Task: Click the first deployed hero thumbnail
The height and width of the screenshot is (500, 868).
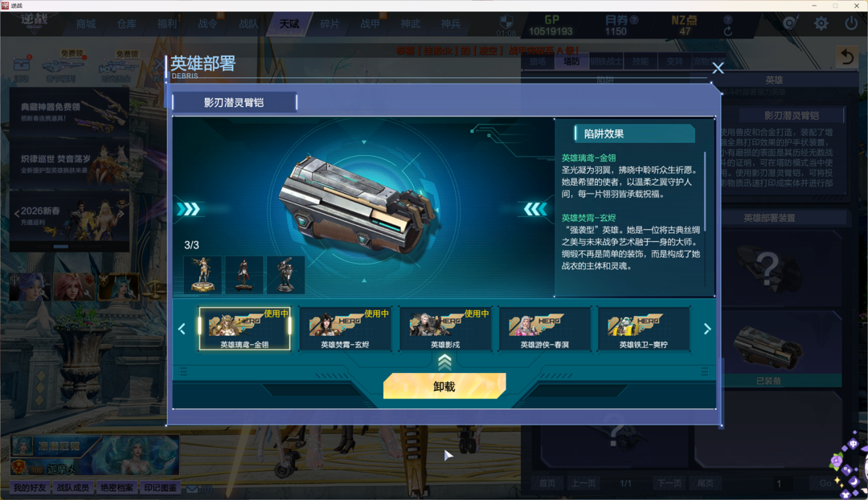Action: [203, 275]
